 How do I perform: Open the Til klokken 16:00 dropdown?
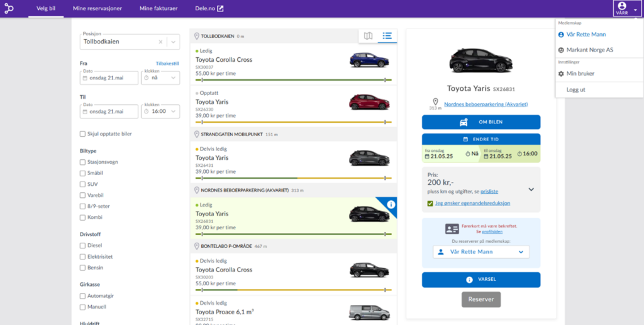click(x=160, y=111)
